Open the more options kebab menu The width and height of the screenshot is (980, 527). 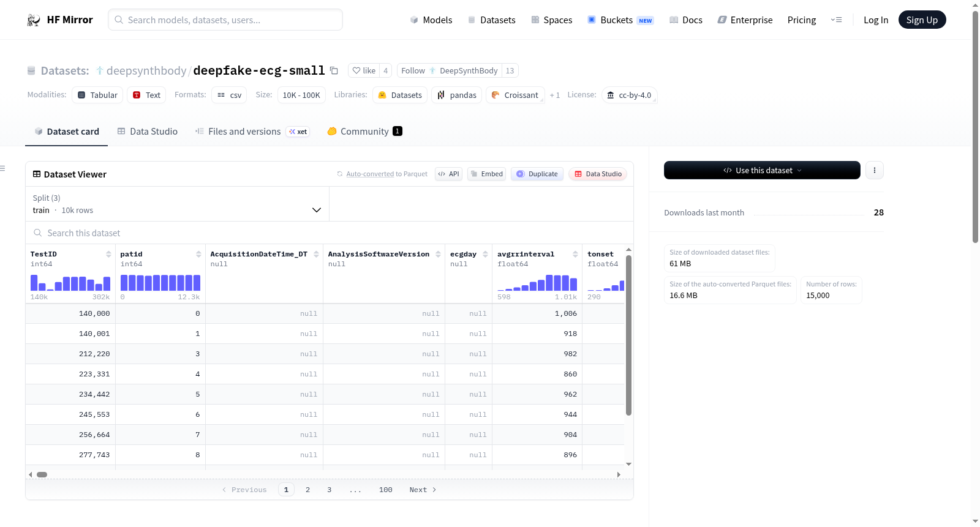(x=875, y=170)
